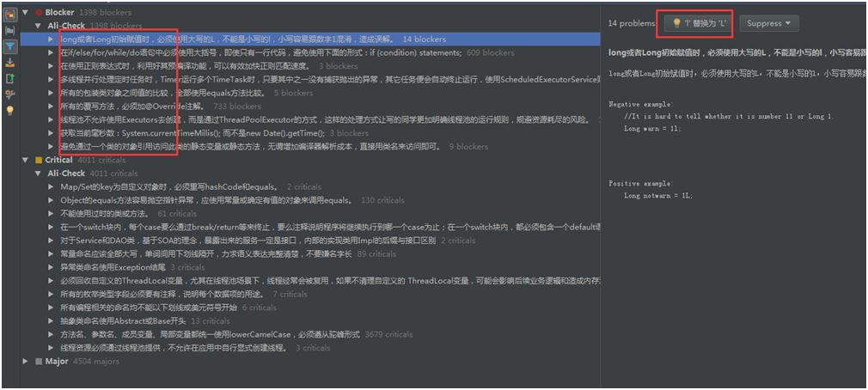The height and width of the screenshot is (390, 868).
Task: Select the System.currentTimeMillis() rule row
Action: 310,133
